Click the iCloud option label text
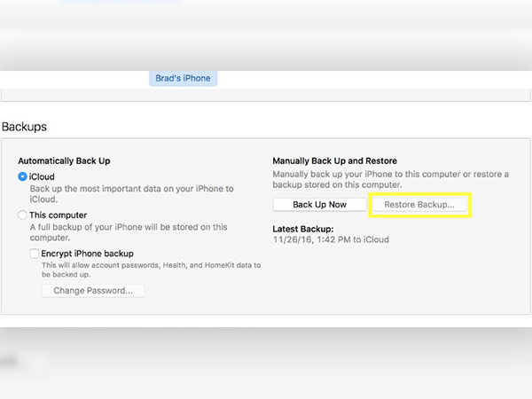This screenshot has height=399, width=532. click(x=43, y=177)
